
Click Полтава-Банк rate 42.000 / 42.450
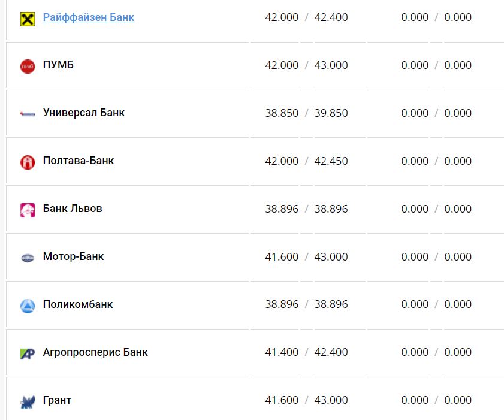tap(306, 161)
